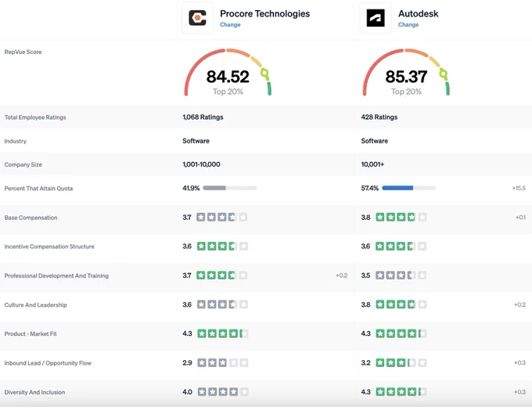Viewport: 532px width, 407px height.
Task: Click the '1,068 Ratings' value
Action: [203, 117]
